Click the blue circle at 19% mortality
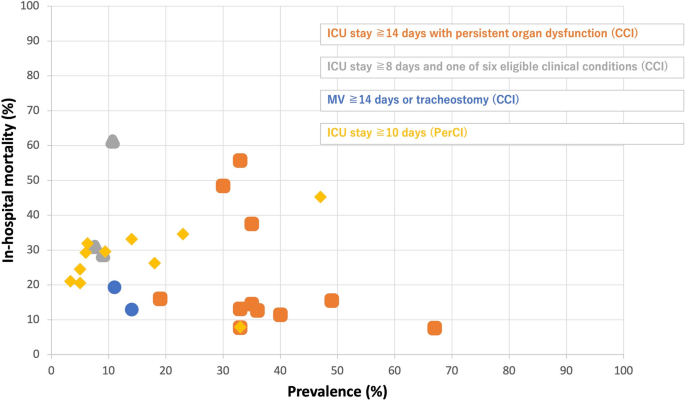The width and height of the screenshot is (685, 400). coord(114,287)
